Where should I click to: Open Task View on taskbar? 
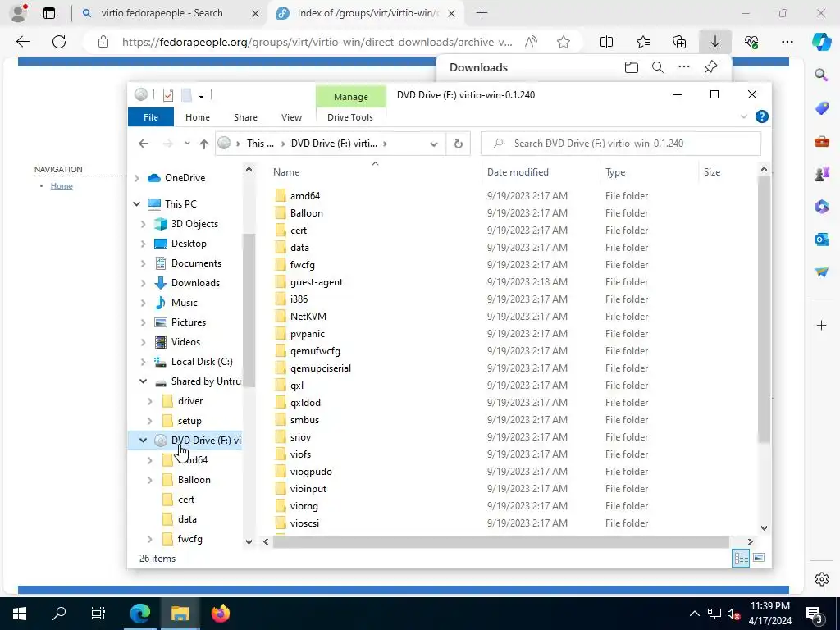(x=98, y=614)
